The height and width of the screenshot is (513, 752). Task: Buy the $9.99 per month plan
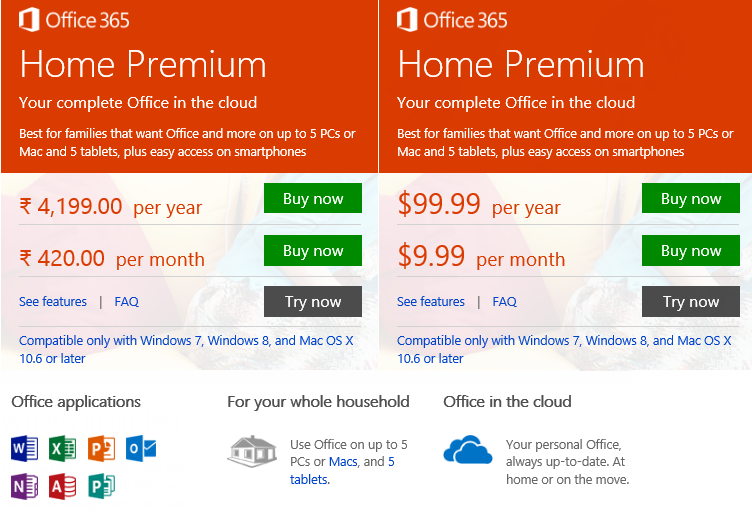click(x=691, y=251)
